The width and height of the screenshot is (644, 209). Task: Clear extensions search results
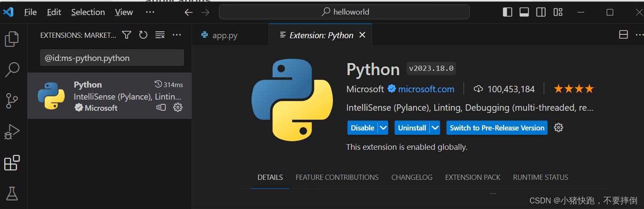tap(160, 35)
